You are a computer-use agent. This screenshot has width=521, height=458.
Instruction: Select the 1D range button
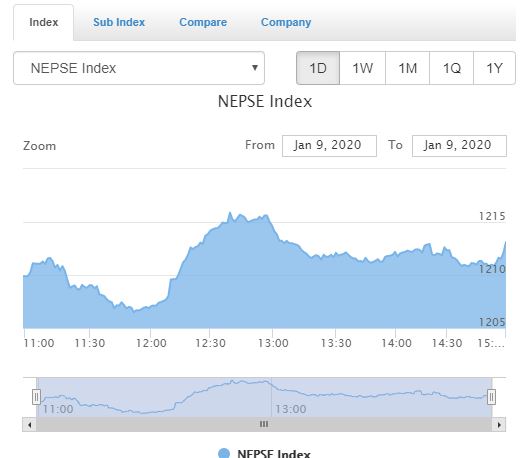click(318, 68)
